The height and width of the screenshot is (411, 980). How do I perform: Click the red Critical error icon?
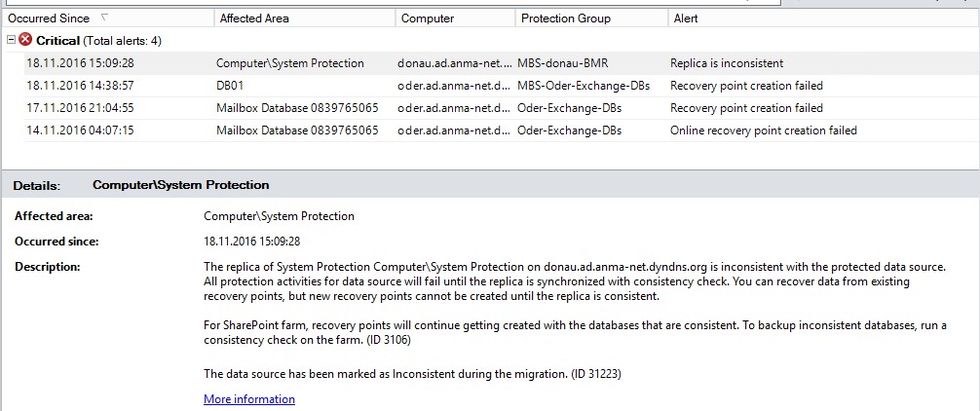tap(26, 40)
